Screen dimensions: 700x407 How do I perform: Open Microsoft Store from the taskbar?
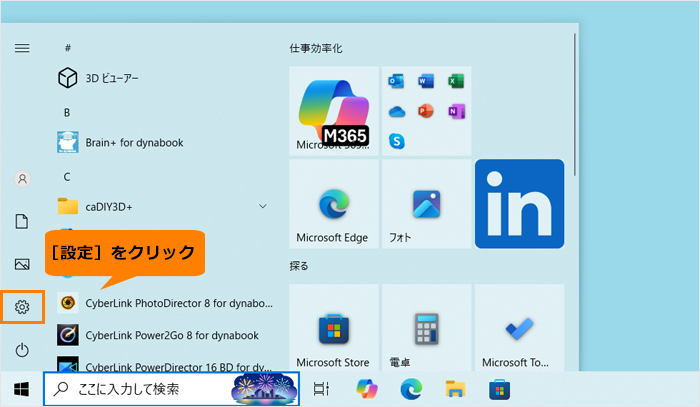500,389
